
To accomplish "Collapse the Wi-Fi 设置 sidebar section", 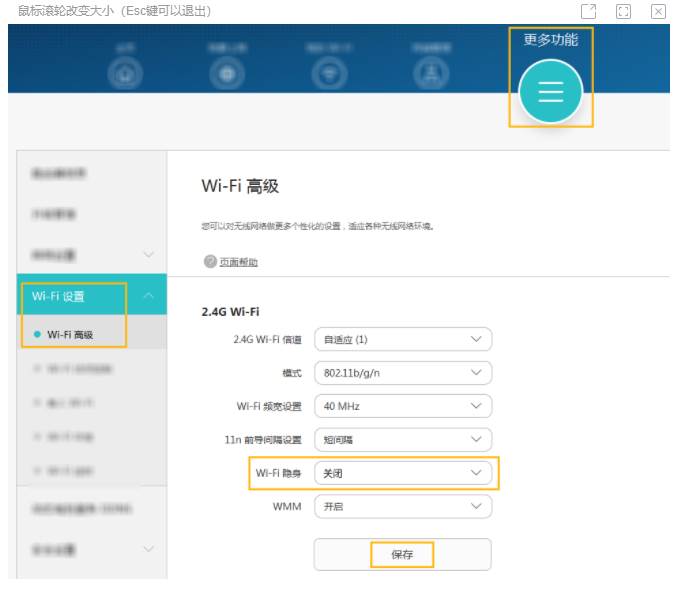I will [x=148, y=296].
